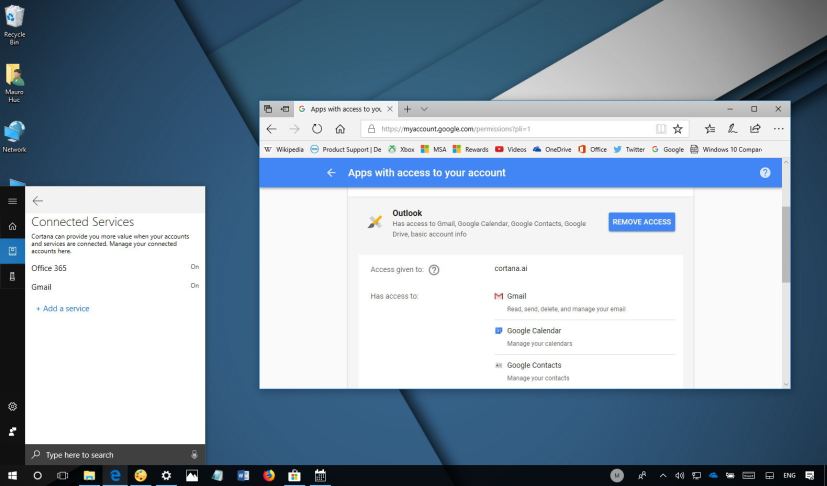This screenshot has width=827, height=486.
Task: Click Edge browser back arrow
Action: pos(272,129)
